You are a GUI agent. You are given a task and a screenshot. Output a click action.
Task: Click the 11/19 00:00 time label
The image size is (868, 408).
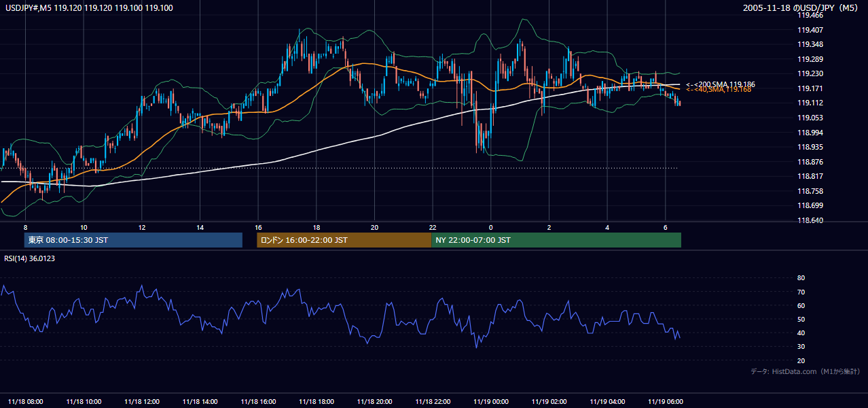point(491,401)
